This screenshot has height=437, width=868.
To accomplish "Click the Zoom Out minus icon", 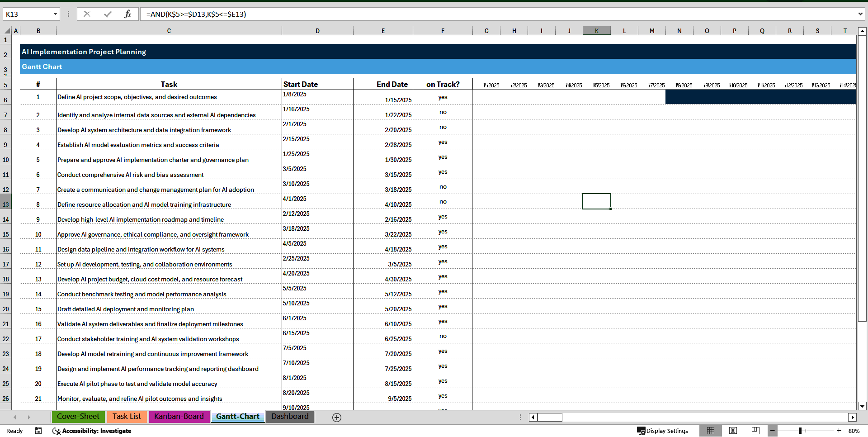I will click(x=773, y=431).
